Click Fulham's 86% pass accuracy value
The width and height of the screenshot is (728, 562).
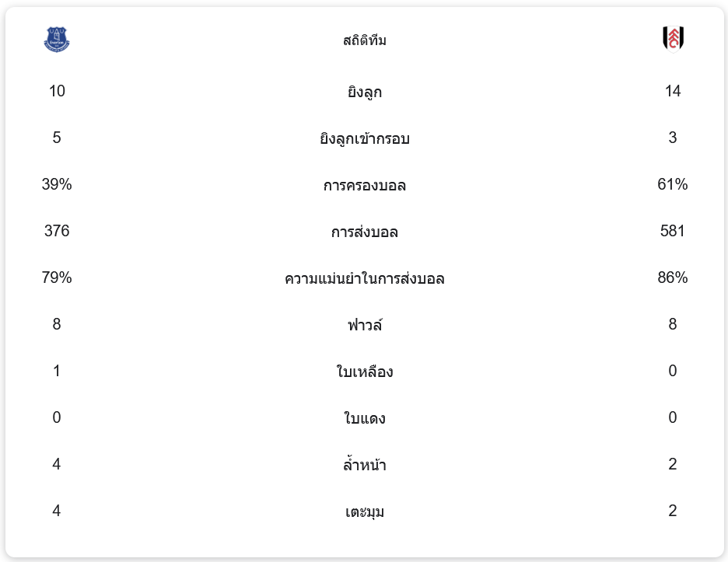coord(672,278)
